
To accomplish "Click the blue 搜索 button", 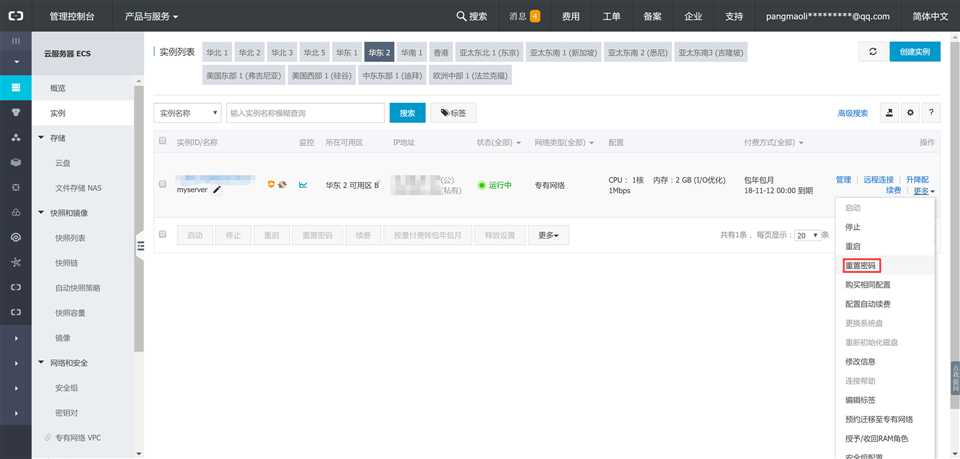I will [407, 113].
